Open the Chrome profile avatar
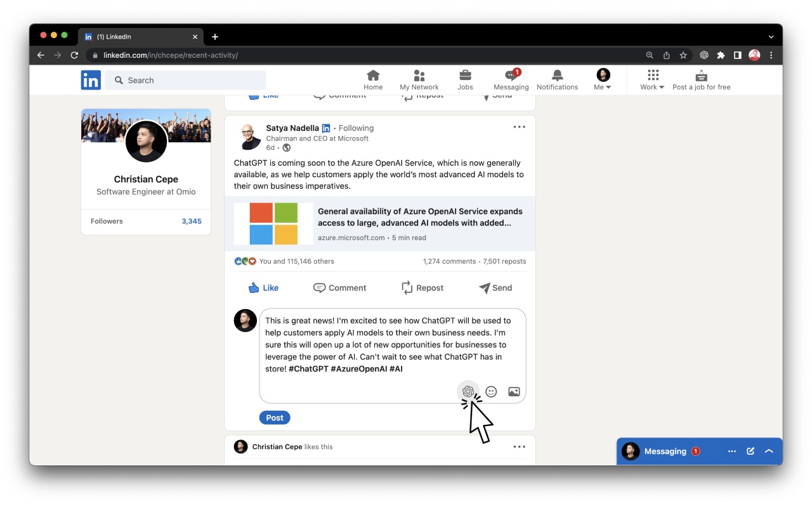812x508 pixels. [x=754, y=55]
